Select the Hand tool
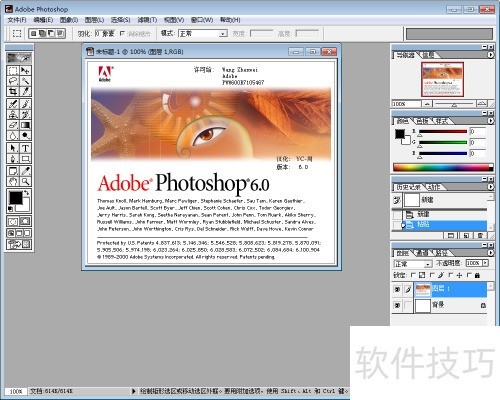Image resolution: width=500 pixels, height=400 pixels. point(13,181)
